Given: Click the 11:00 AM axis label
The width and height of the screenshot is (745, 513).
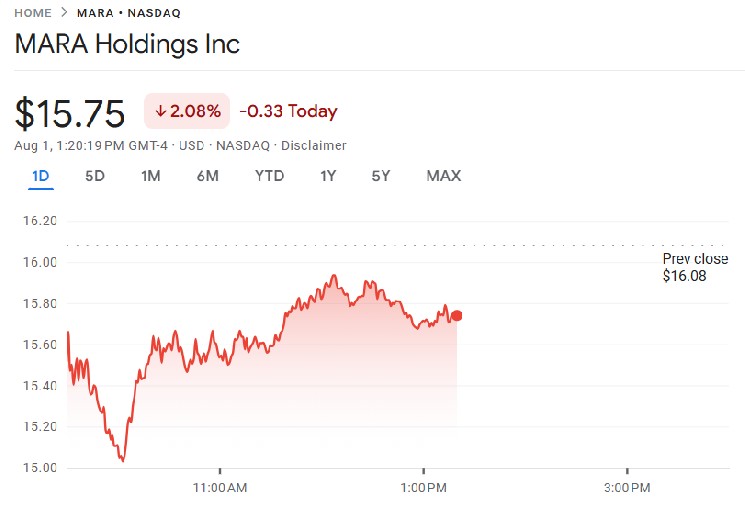Looking at the screenshot, I should [x=220, y=488].
